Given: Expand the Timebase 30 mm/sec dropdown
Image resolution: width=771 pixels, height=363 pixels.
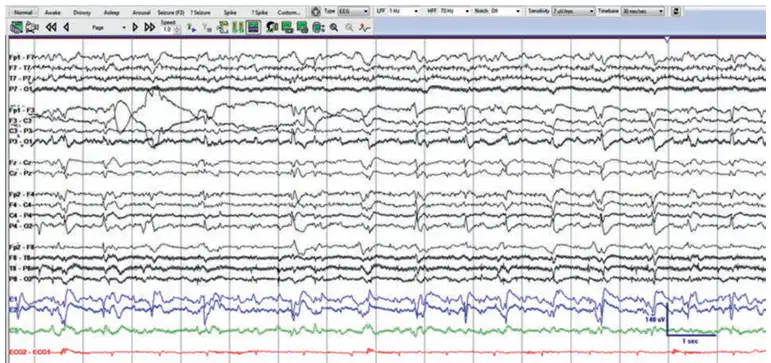Looking at the screenshot, I should tap(642, 11).
